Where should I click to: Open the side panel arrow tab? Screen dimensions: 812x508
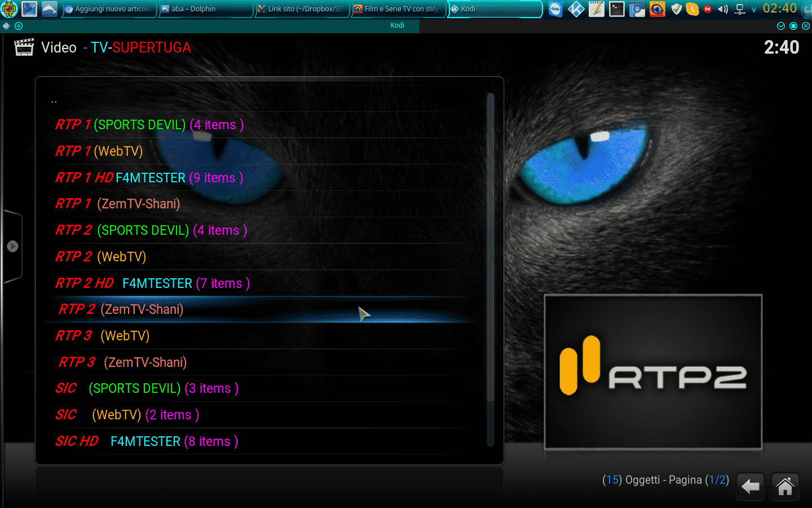pyautogui.click(x=12, y=246)
